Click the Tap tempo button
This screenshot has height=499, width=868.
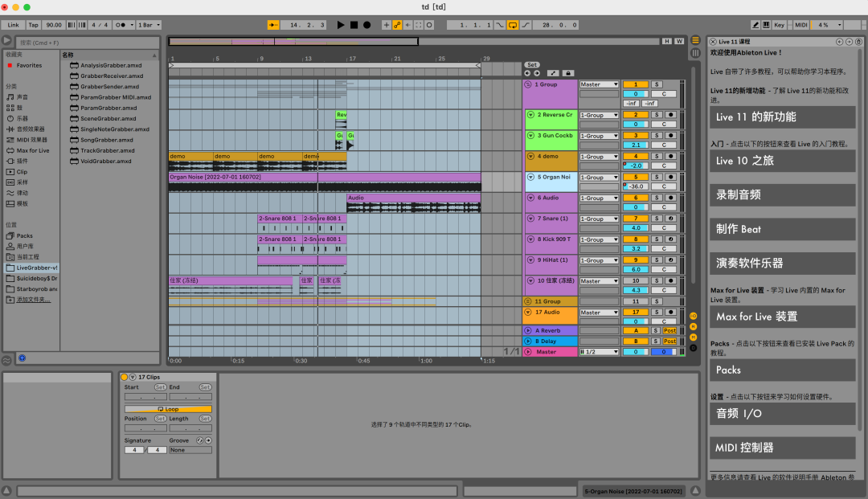34,25
